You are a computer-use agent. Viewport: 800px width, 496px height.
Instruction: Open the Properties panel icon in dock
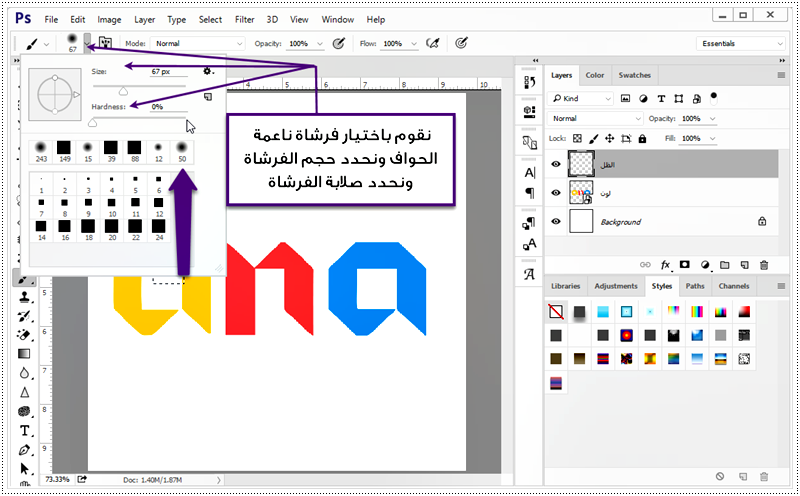click(530, 111)
